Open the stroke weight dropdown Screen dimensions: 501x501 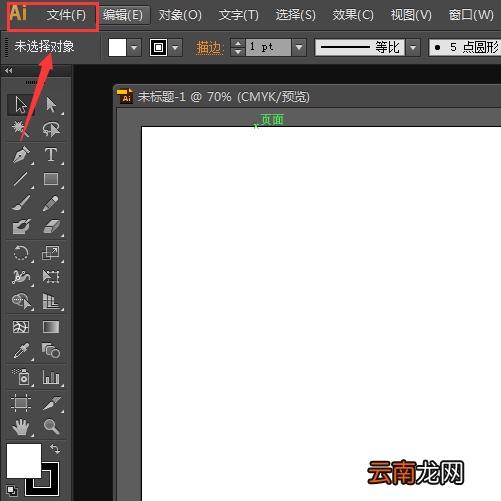[x=299, y=47]
